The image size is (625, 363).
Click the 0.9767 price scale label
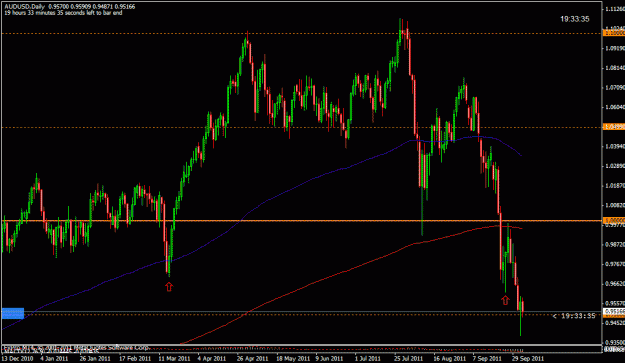(614, 264)
